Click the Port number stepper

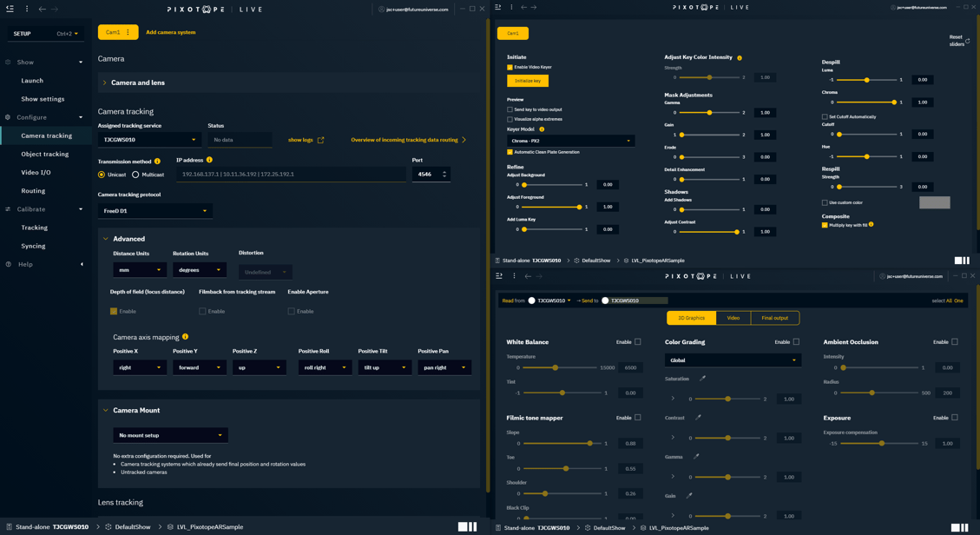444,175
